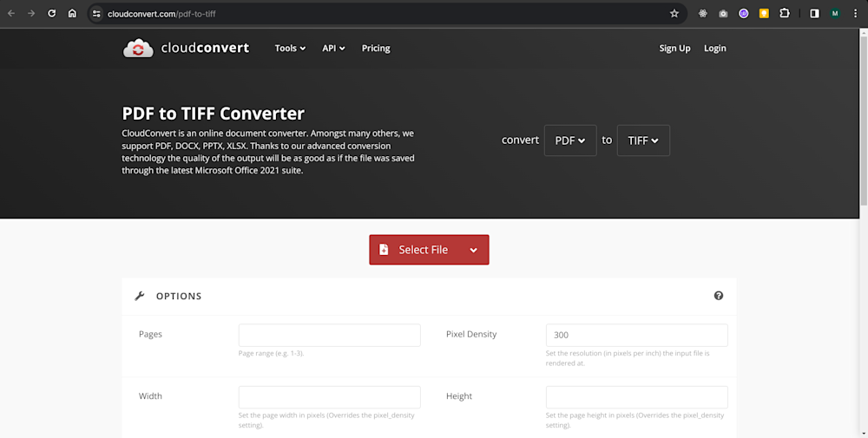Click the 'Pages' label

pyautogui.click(x=150, y=334)
